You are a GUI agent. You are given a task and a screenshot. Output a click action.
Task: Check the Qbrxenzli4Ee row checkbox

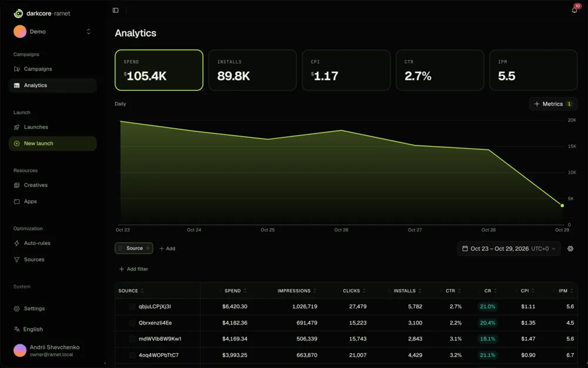tap(132, 323)
